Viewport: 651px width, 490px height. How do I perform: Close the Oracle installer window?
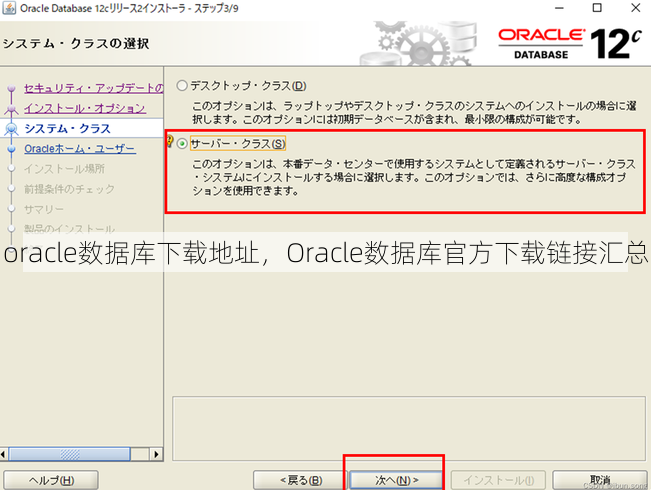click(636, 8)
